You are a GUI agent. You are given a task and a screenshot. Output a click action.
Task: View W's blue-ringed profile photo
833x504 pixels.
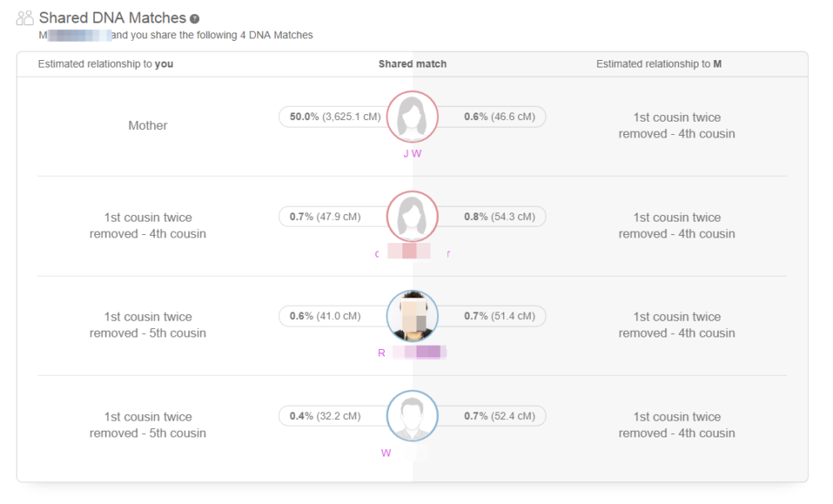[x=412, y=417]
